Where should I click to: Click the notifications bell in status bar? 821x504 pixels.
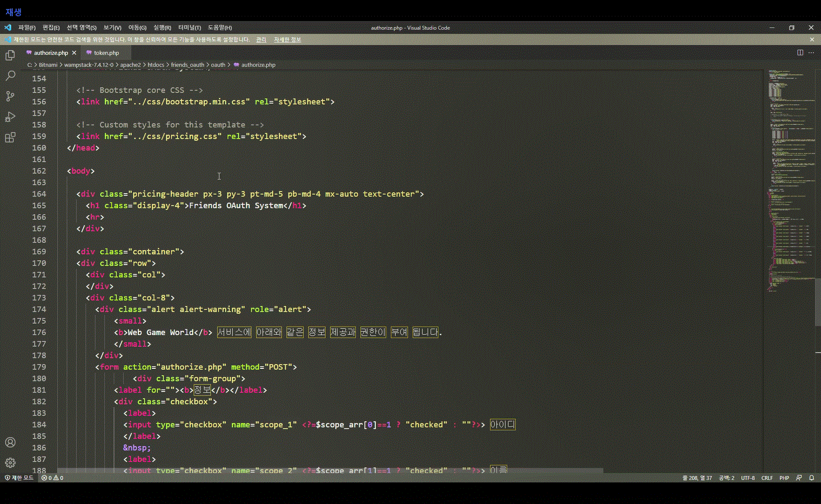click(x=812, y=478)
